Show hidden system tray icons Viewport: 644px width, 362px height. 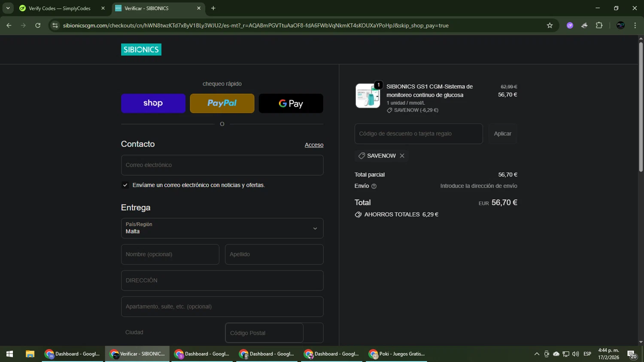(x=537, y=354)
